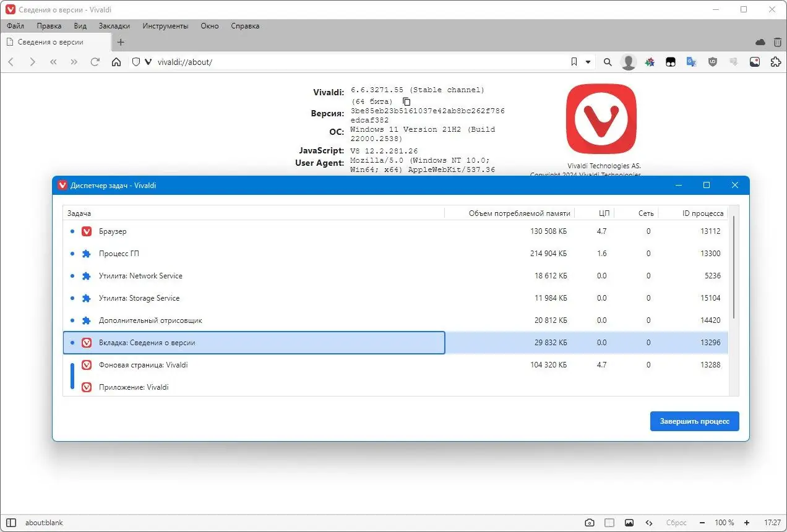
Task: Open the Закладки menu
Action: coord(114,26)
